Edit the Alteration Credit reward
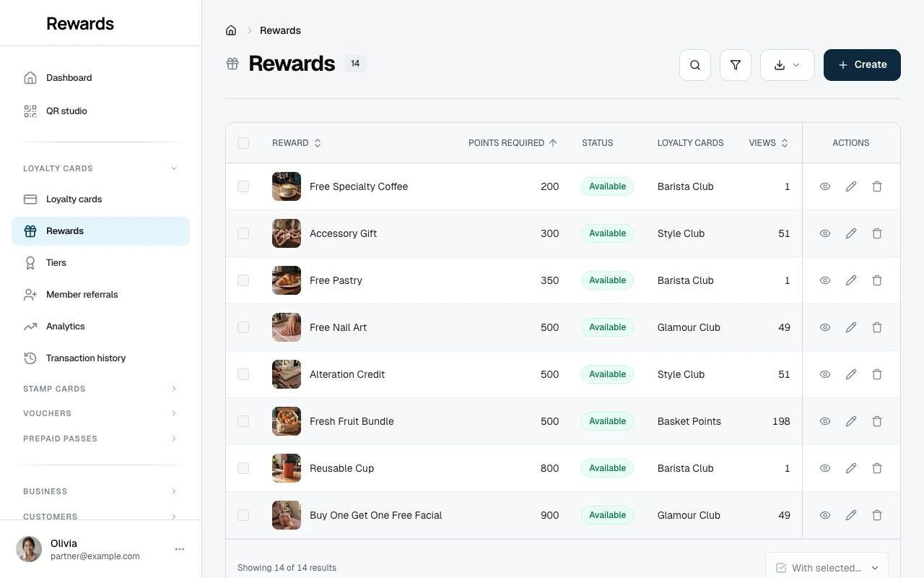The height and width of the screenshot is (578, 924). point(851,374)
